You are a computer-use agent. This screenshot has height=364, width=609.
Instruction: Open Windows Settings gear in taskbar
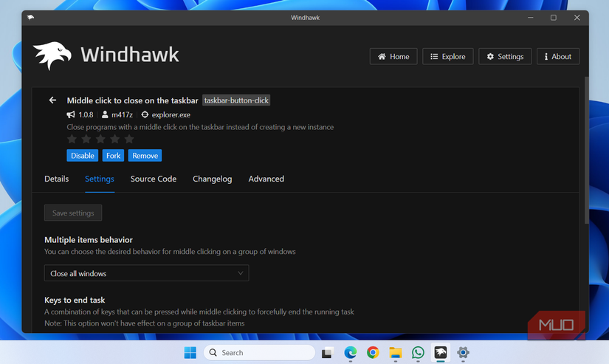coord(463,353)
